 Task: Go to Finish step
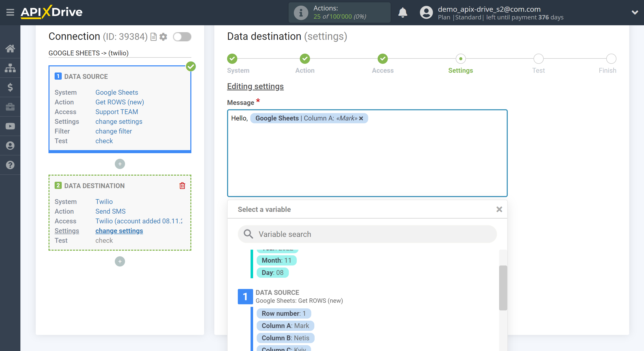click(611, 59)
